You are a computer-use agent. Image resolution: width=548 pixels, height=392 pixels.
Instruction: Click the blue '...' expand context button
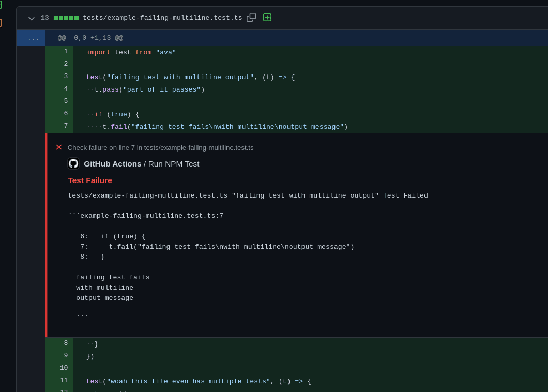point(33,37)
